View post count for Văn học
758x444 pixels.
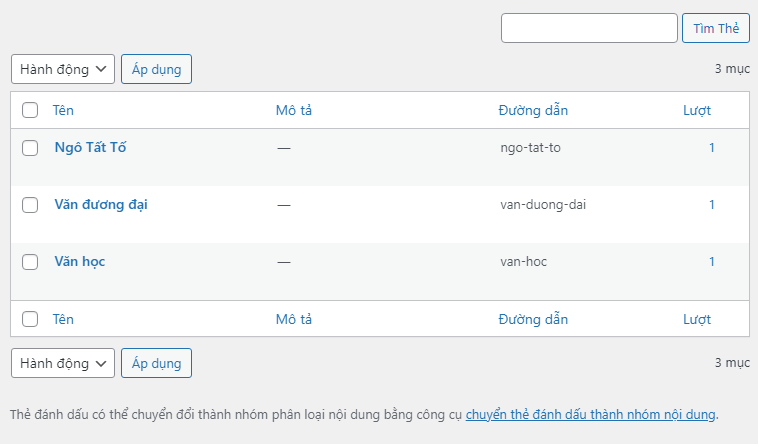[x=712, y=261]
